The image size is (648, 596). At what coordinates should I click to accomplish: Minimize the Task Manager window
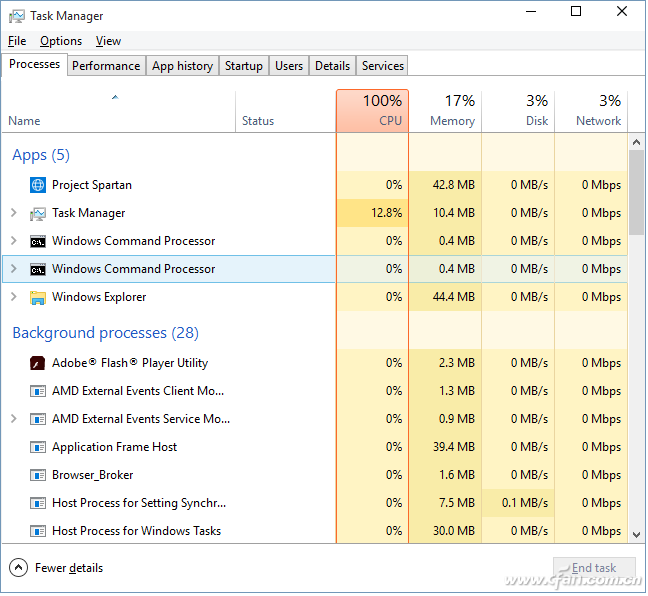coord(531,12)
